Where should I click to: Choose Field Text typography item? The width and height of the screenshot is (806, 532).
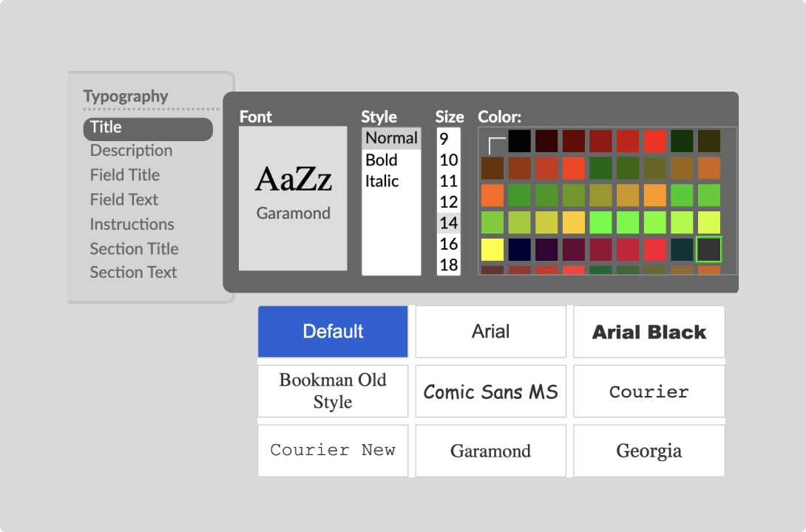tap(124, 199)
